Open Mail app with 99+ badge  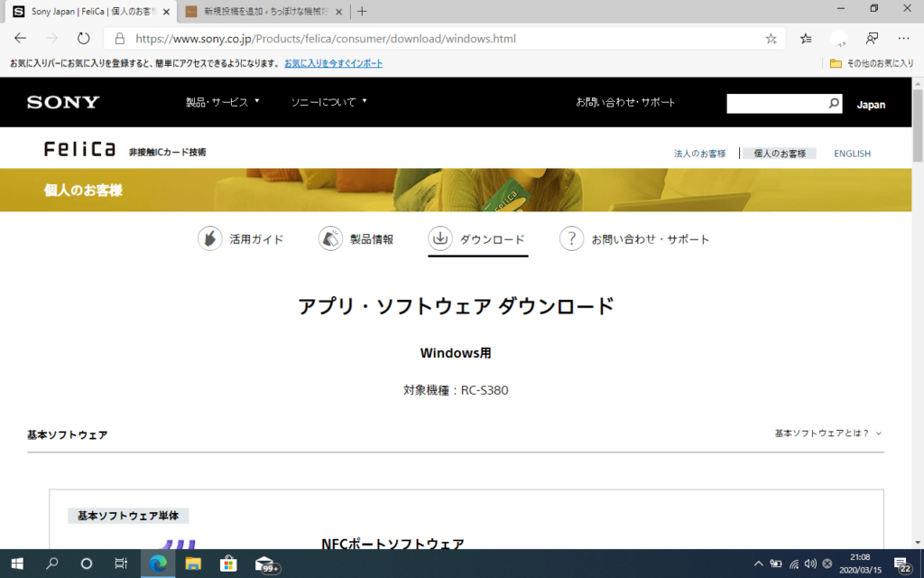[x=266, y=564]
